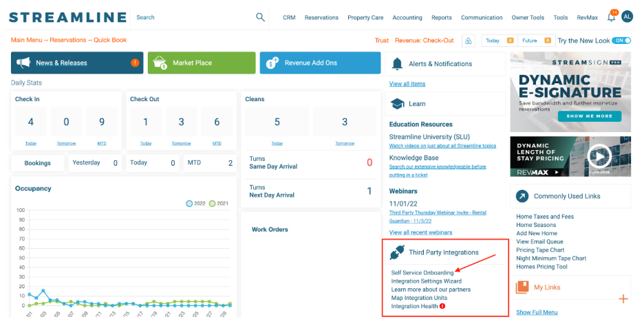
Task: Open the Tools menu
Action: (x=561, y=18)
